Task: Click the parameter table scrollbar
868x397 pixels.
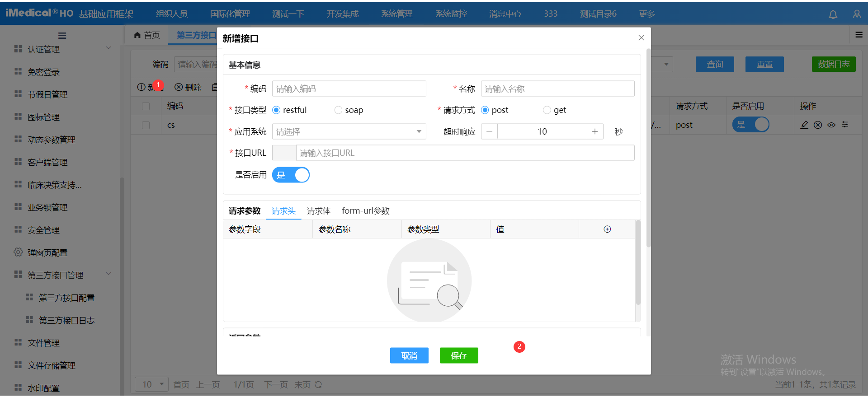Action: click(638, 262)
